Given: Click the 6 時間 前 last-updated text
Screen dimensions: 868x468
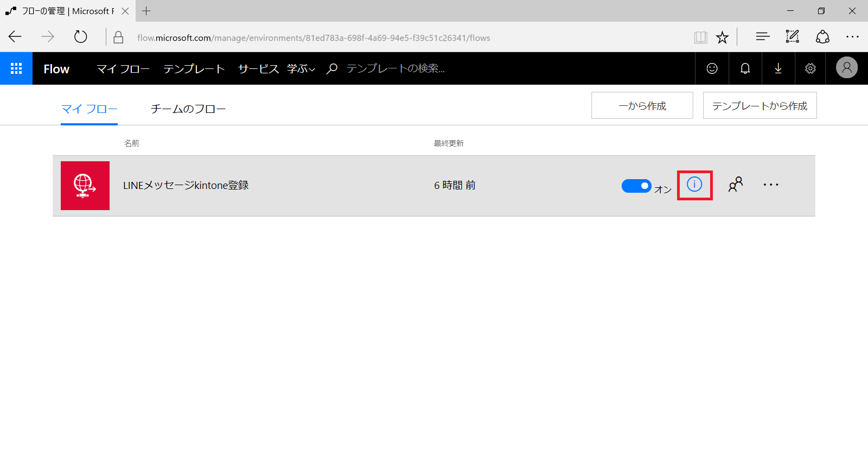Looking at the screenshot, I should coord(455,186).
